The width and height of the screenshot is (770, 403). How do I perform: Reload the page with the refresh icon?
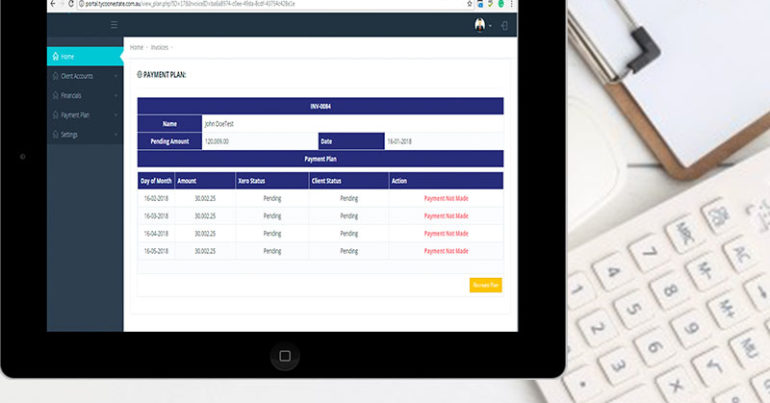click(71, 3)
